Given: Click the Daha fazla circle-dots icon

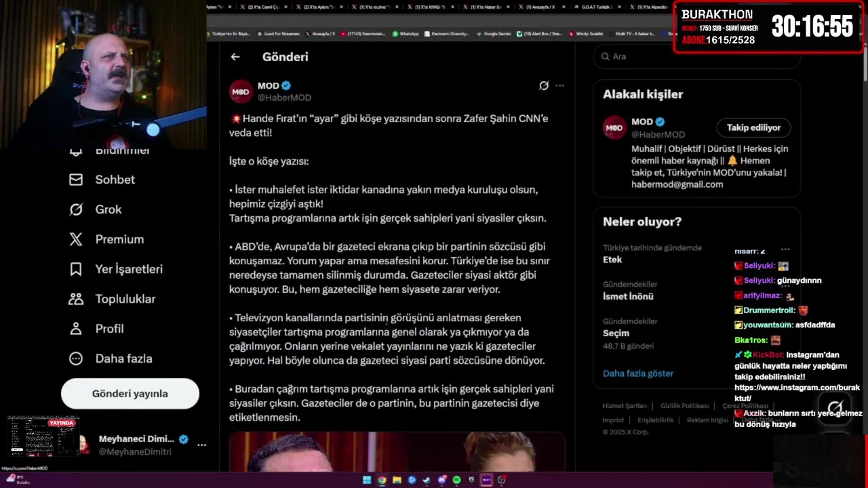Looking at the screenshot, I should tap(76, 359).
